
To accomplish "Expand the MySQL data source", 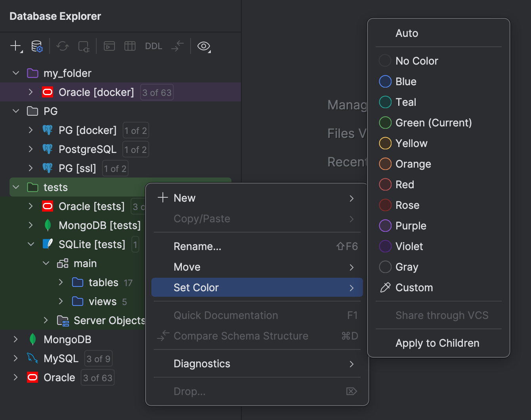I will [16, 359].
